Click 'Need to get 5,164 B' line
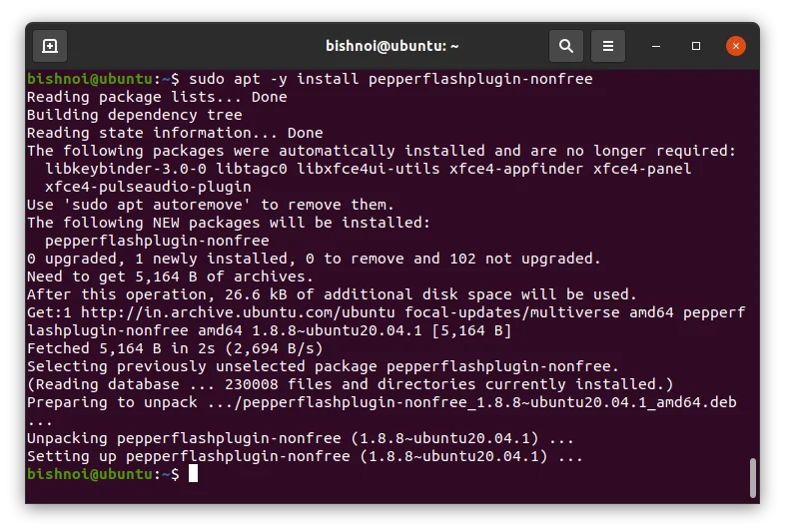 [170, 276]
